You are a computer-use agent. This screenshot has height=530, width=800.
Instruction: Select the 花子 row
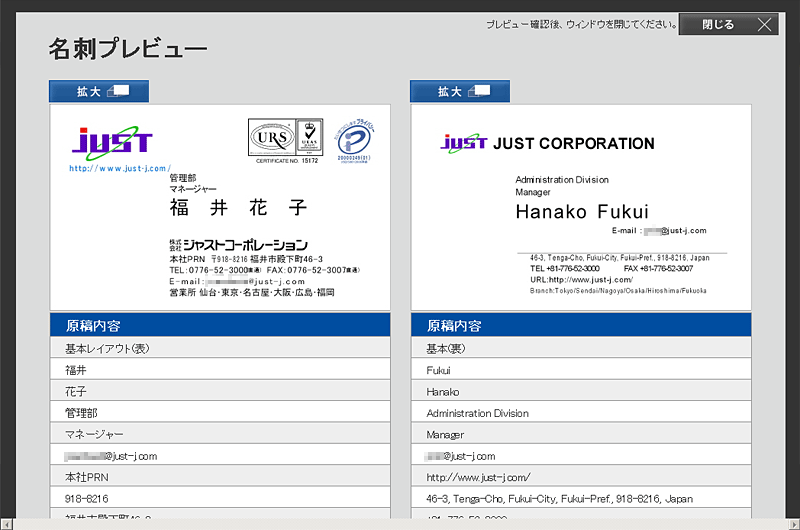[220, 391]
